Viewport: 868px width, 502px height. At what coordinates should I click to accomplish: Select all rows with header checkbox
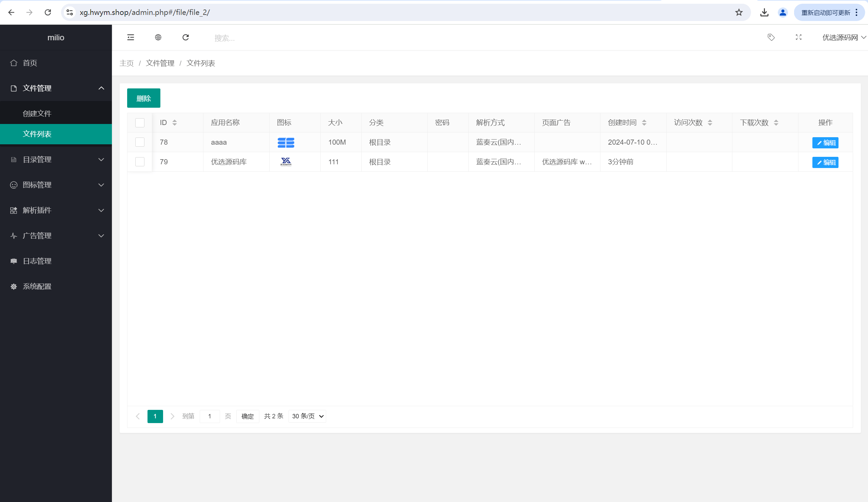click(x=140, y=123)
